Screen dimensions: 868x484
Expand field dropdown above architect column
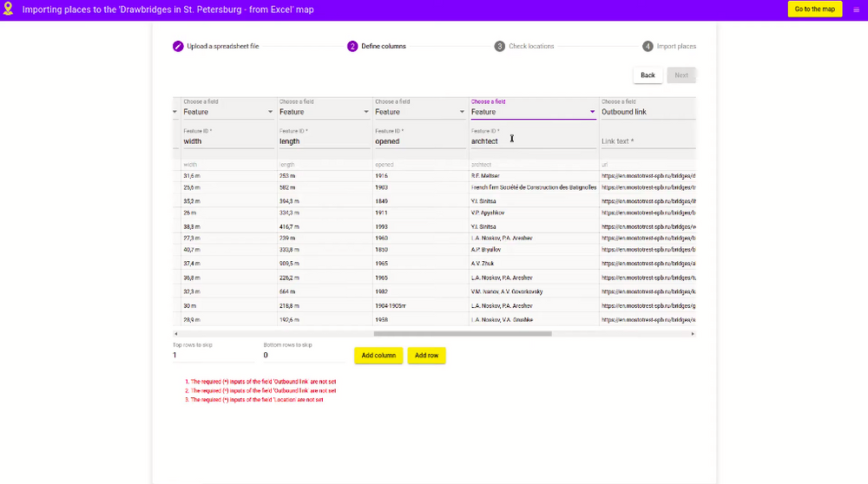pos(533,112)
